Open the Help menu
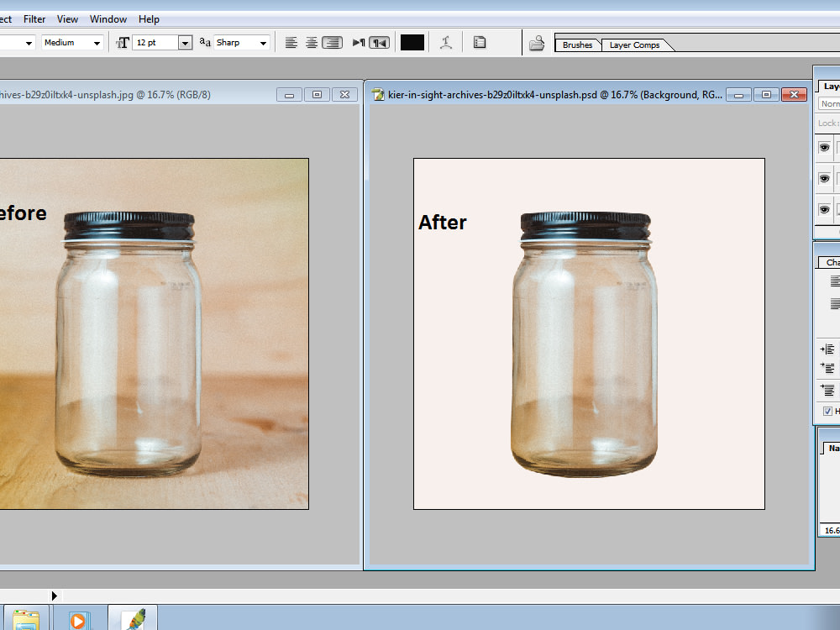The image size is (840, 630). click(149, 19)
